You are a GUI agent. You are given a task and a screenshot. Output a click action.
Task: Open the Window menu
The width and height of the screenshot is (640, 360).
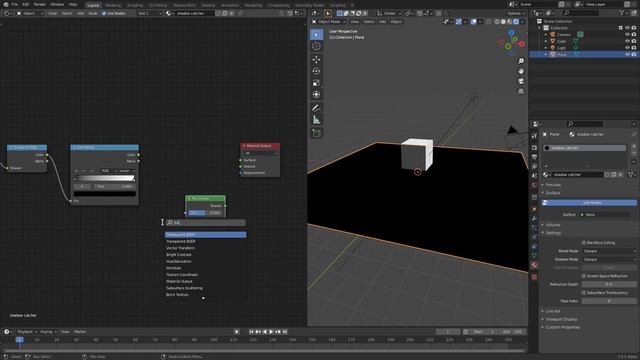tap(57, 4)
